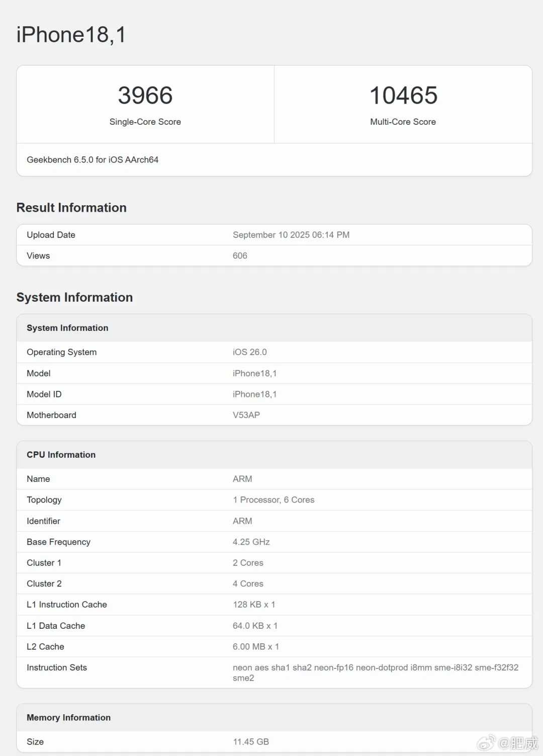Click the Weibo logo watermark
The height and width of the screenshot is (756, 543).
(x=486, y=742)
